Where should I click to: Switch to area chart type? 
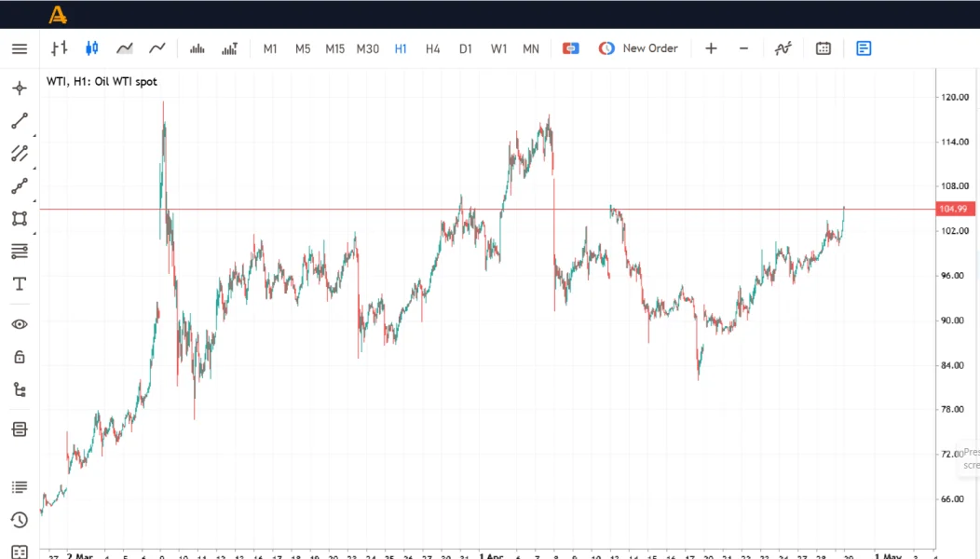point(125,48)
